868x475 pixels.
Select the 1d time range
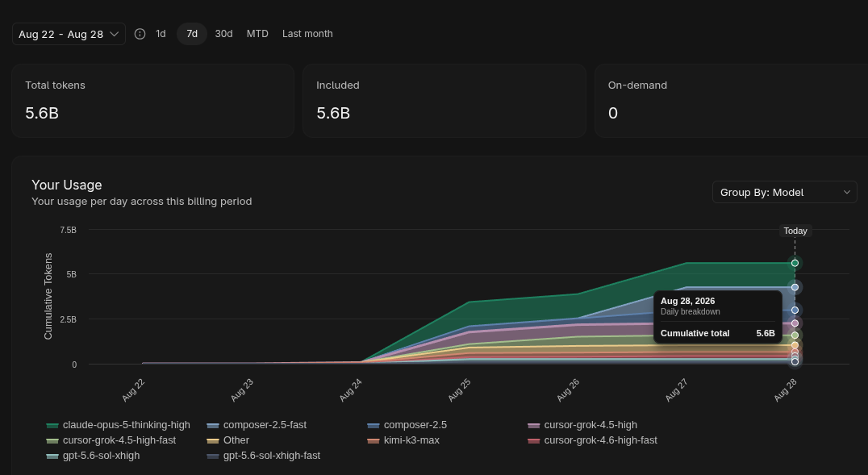[x=161, y=34]
